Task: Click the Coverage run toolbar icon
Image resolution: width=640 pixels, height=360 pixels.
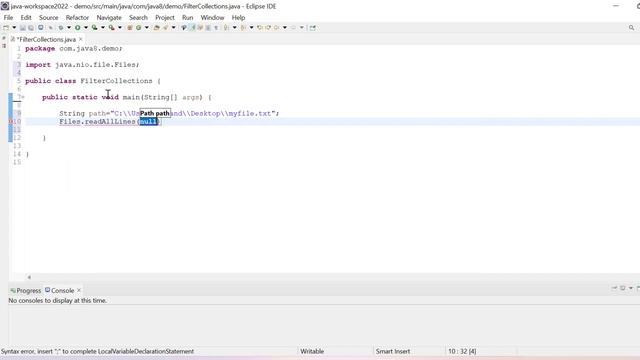Action: (x=94, y=28)
